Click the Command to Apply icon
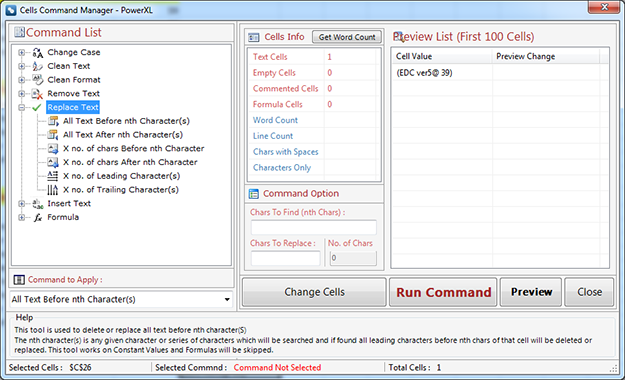Viewport: 625px width, 380px height. (19, 280)
